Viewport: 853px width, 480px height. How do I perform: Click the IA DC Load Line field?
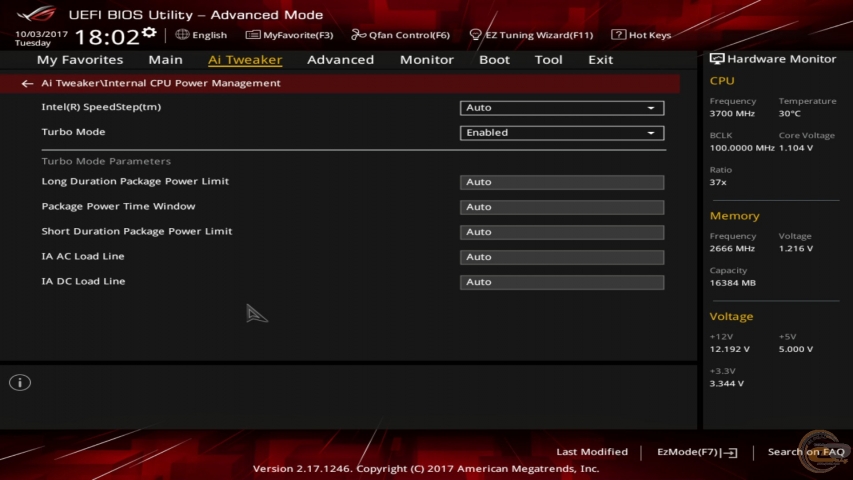coord(562,282)
